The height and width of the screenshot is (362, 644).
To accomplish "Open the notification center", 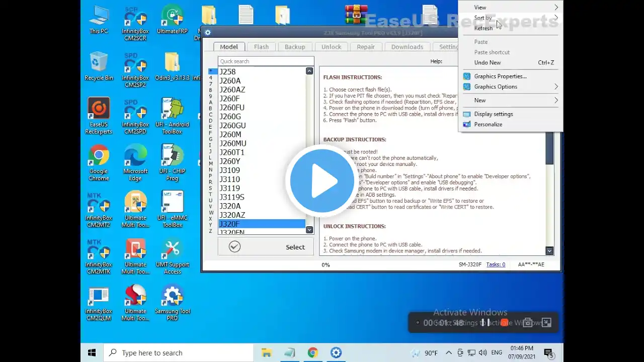I will pyautogui.click(x=548, y=353).
